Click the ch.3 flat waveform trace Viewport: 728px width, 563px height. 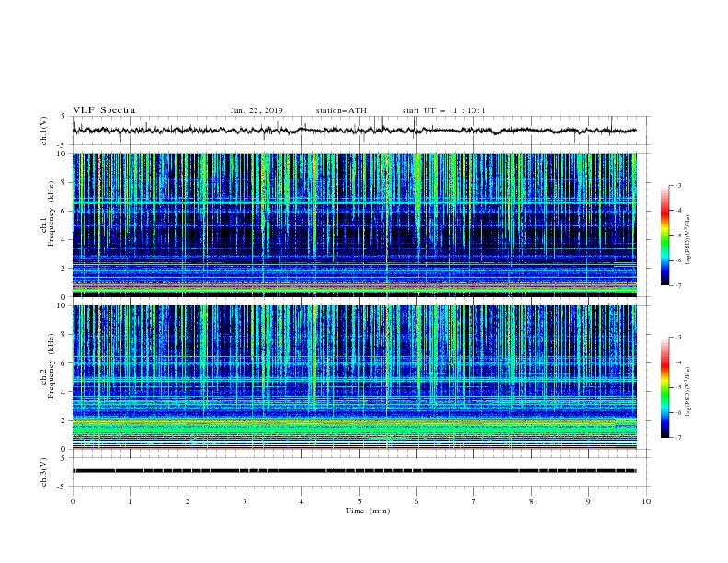[x=354, y=471]
